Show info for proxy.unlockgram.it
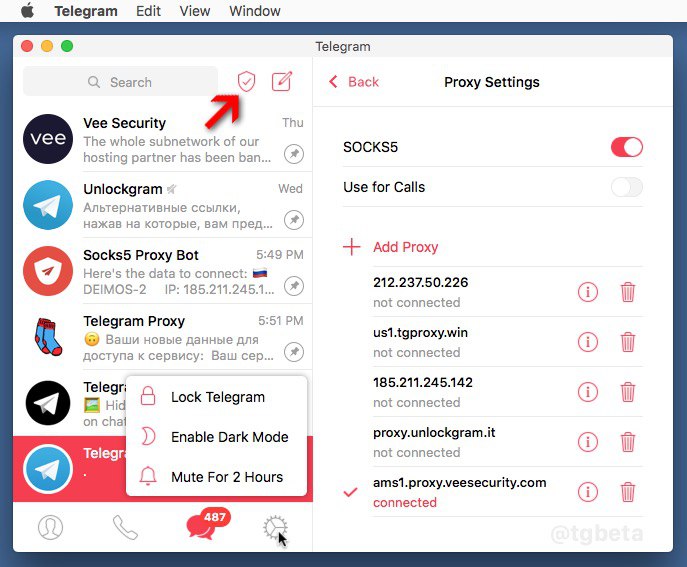 [x=588, y=442]
